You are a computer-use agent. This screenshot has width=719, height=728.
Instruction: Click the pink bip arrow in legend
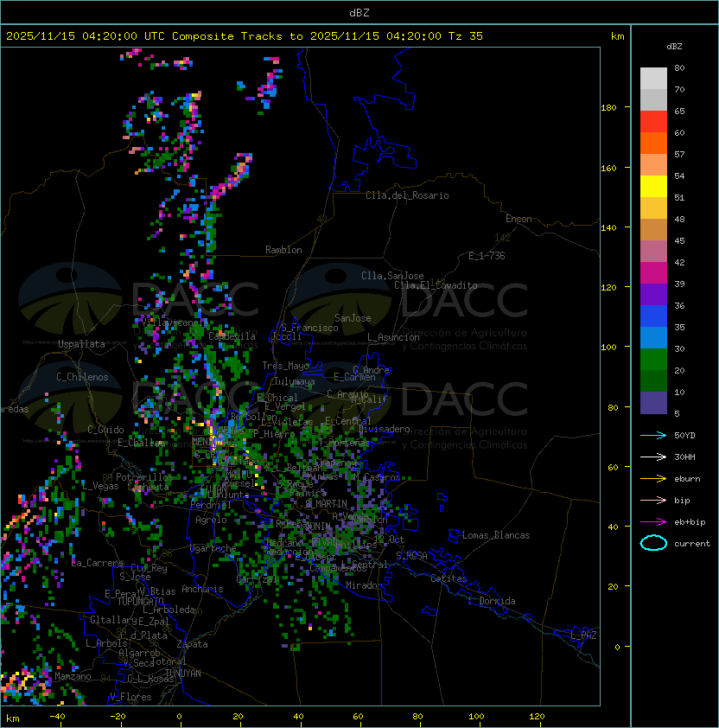pyautogui.click(x=653, y=500)
